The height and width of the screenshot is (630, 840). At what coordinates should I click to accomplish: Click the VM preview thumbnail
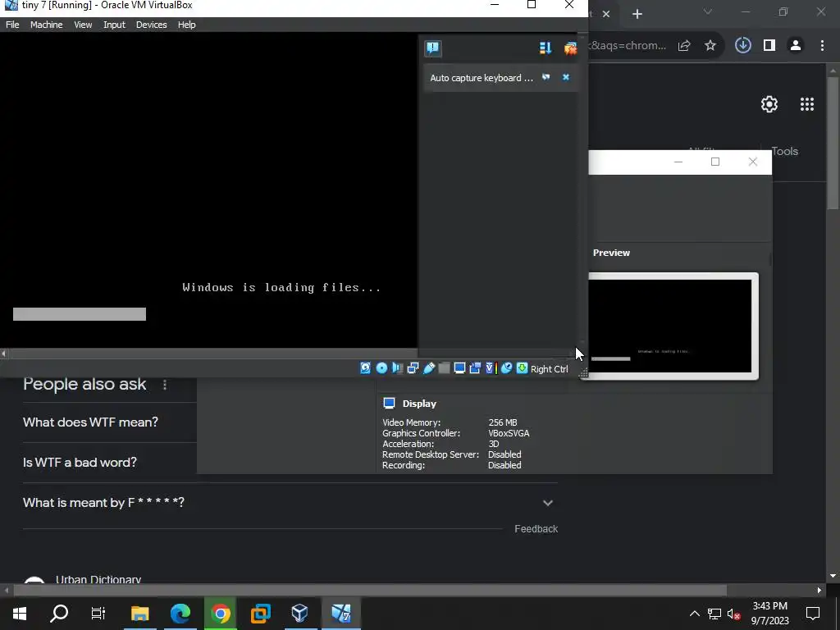point(669,326)
